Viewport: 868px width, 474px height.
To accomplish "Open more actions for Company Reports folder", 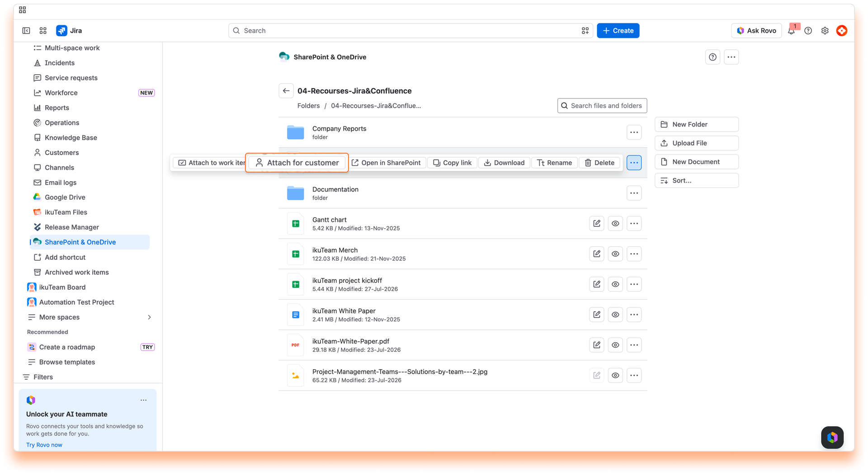I will (634, 132).
